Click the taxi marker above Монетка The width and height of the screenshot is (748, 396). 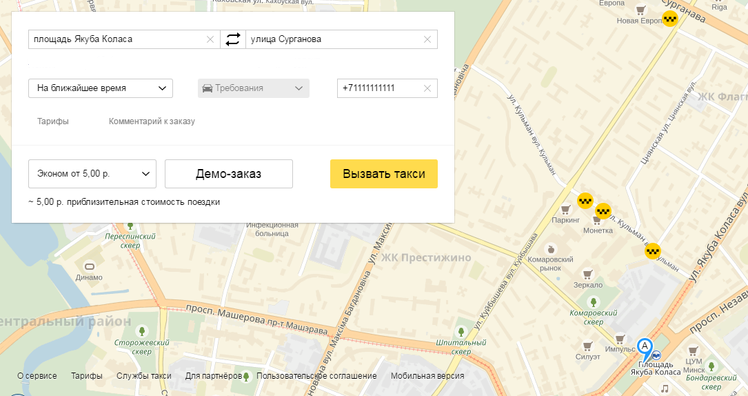click(x=603, y=210)
